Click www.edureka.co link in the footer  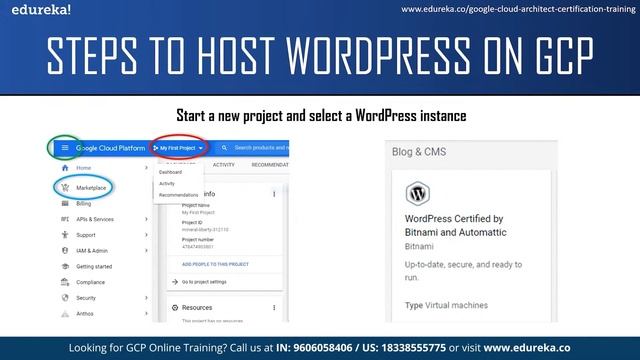point(527,348)
